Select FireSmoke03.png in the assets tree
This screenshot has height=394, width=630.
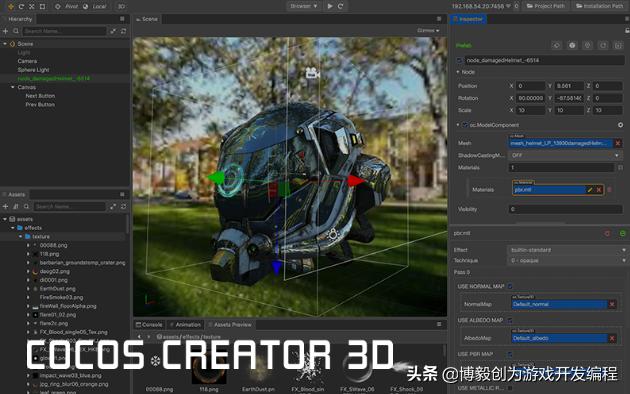point(61,298)
